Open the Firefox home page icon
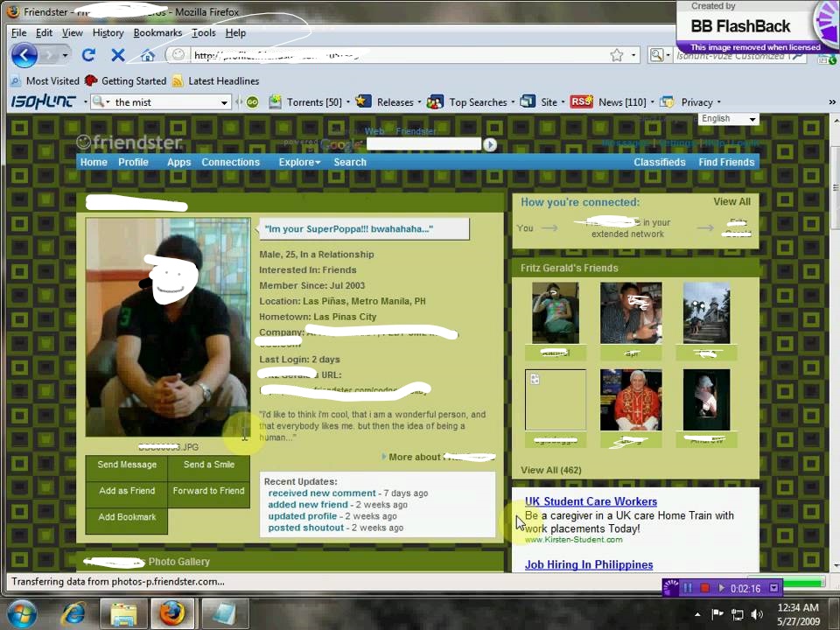 (147, 54)
